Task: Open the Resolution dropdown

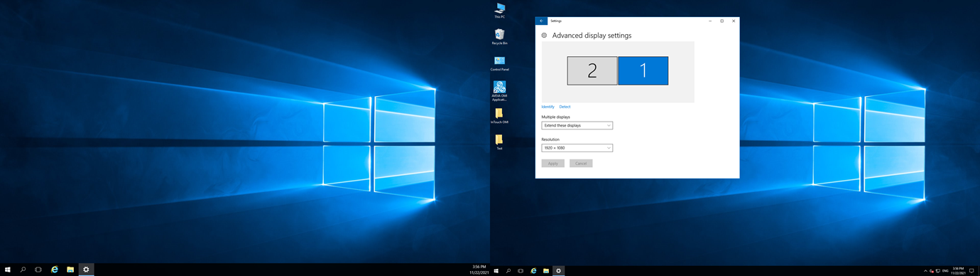Action: [577, 148]
